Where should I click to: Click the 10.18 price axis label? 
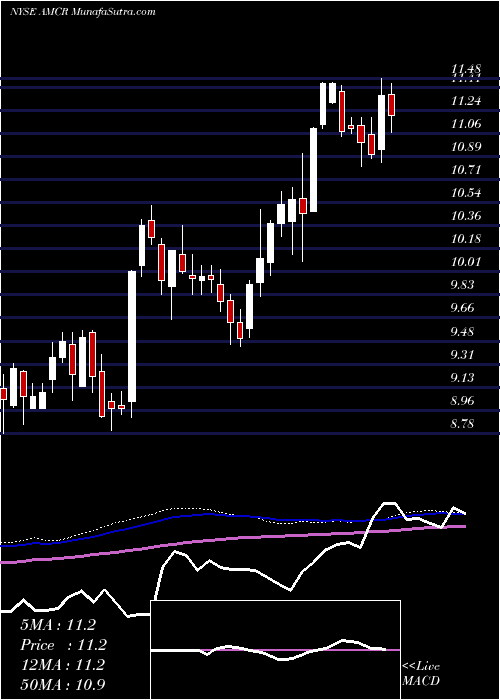click(466, 239)
